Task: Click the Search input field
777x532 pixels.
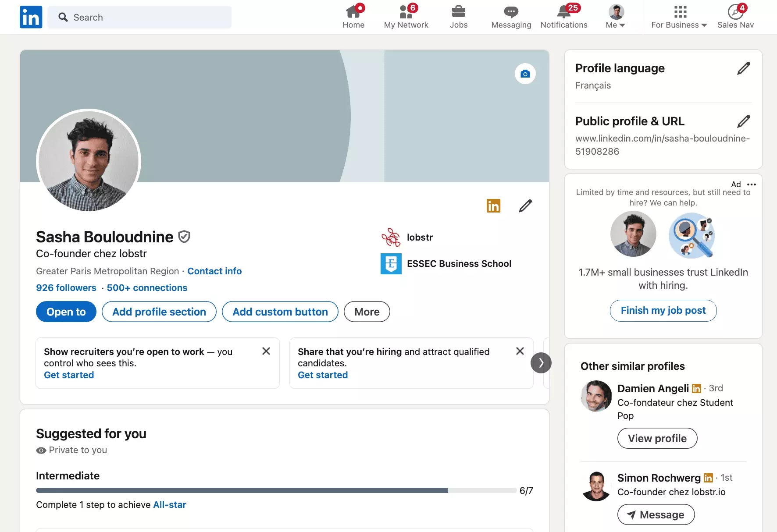Action: click(139, 17)
